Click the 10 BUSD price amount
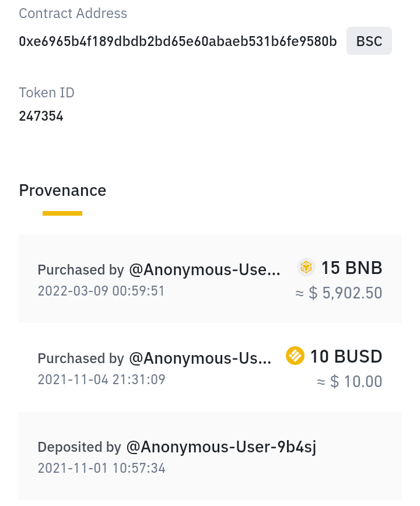 pos(346,356)
